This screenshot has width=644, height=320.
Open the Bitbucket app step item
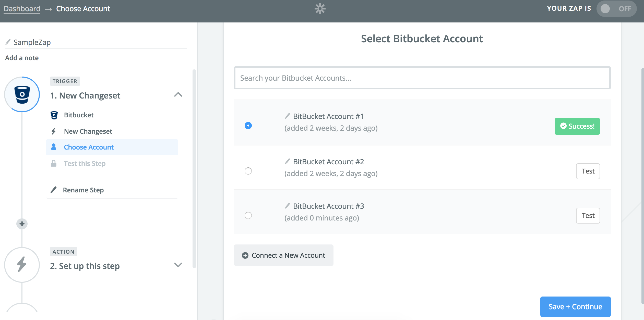[x=112, y=115]
